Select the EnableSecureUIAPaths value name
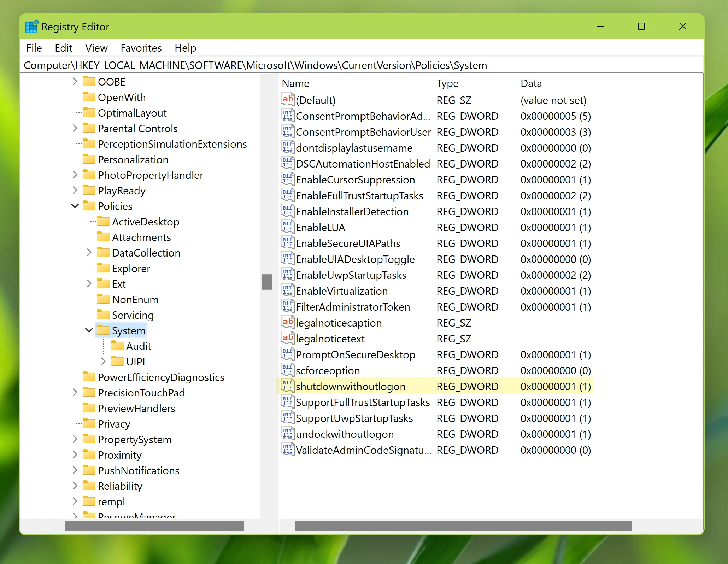 click(x=348, y=243)
